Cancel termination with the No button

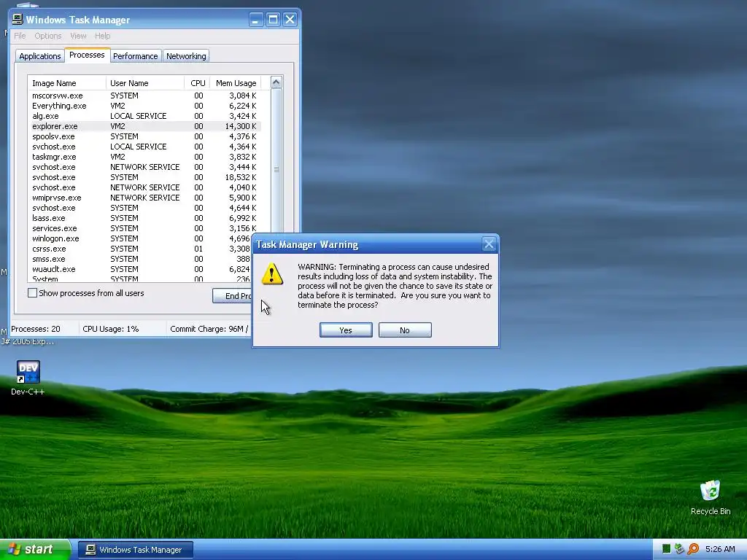point(405,330)
